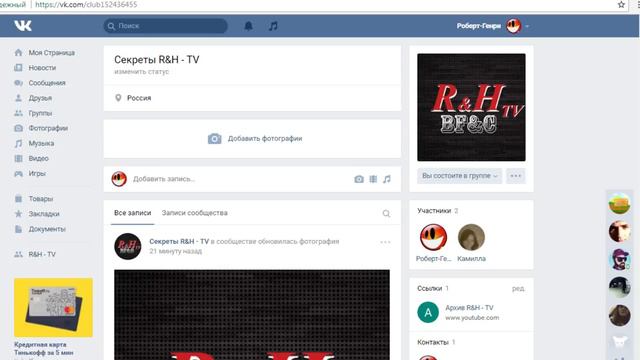Viewport: 640px width, 360px height.
Task: Click the home icon next to Моя Страница
Action: (x=18, y=53)
